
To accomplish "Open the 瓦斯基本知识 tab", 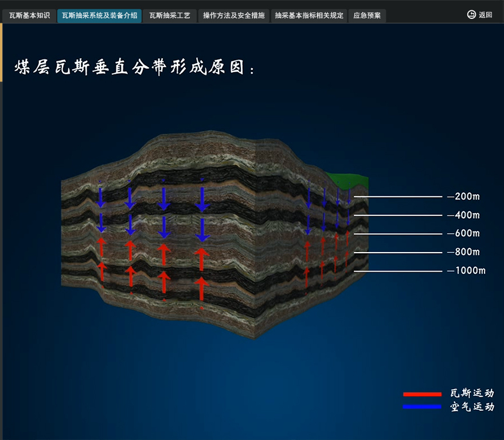I will 29,15.
